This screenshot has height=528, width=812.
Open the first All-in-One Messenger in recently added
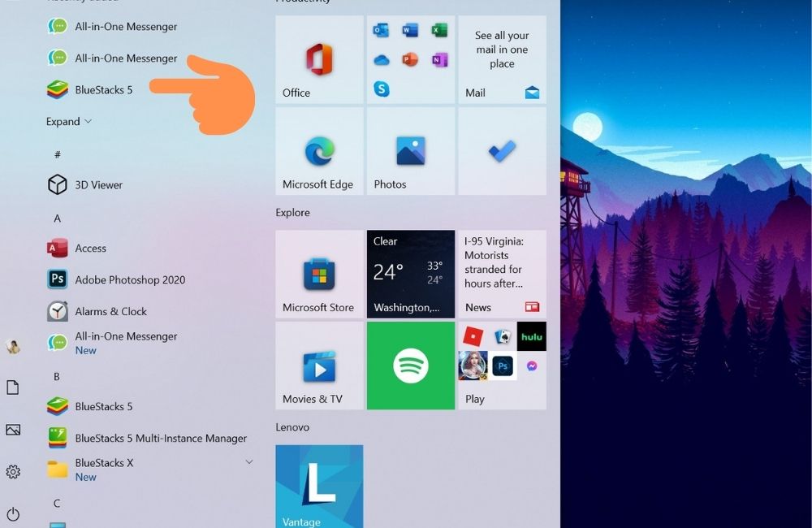pos(112,27)
